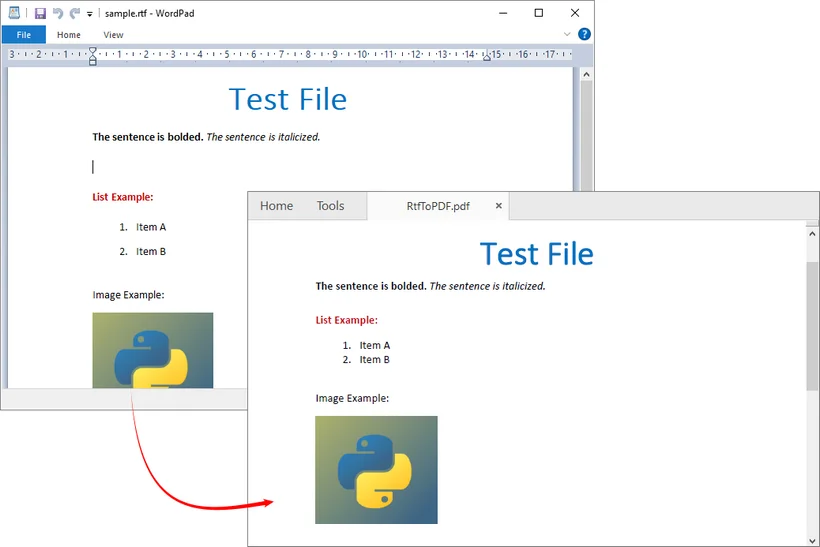Click 'Item A' in the WordPad list
This screenshot has height=547, width=820.
click(x=151, y=227)
